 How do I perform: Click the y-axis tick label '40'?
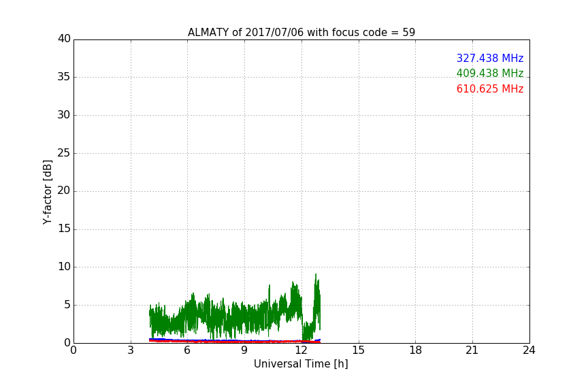[64, 39]
